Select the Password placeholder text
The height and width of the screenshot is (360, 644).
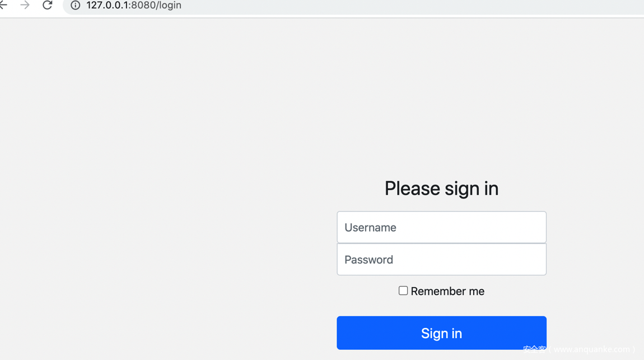tap(368, 260)
